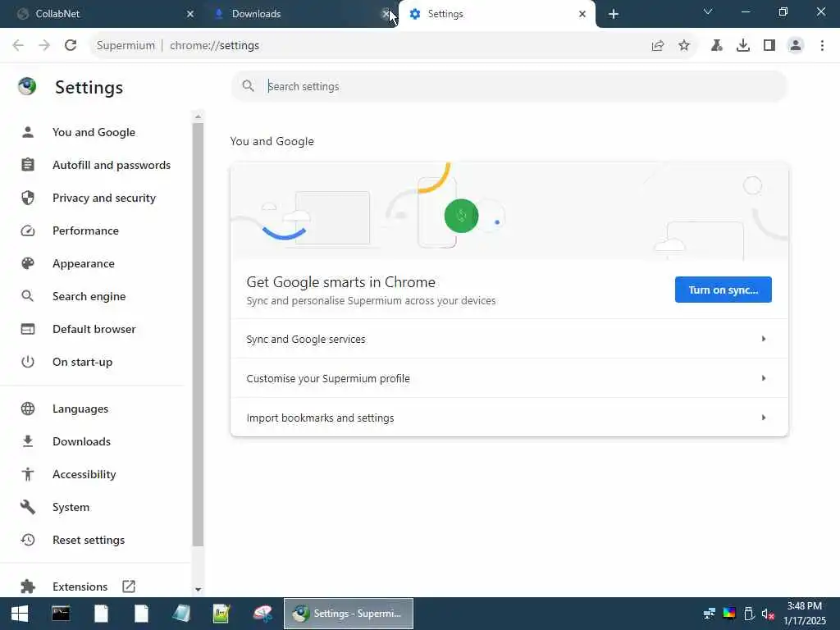Close the Settings tab

(582, 14)
